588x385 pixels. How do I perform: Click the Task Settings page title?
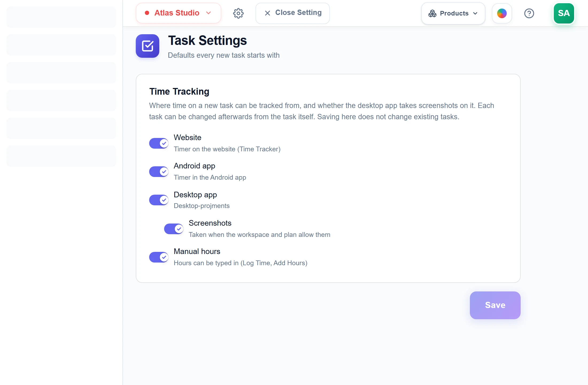coord(207,41)
